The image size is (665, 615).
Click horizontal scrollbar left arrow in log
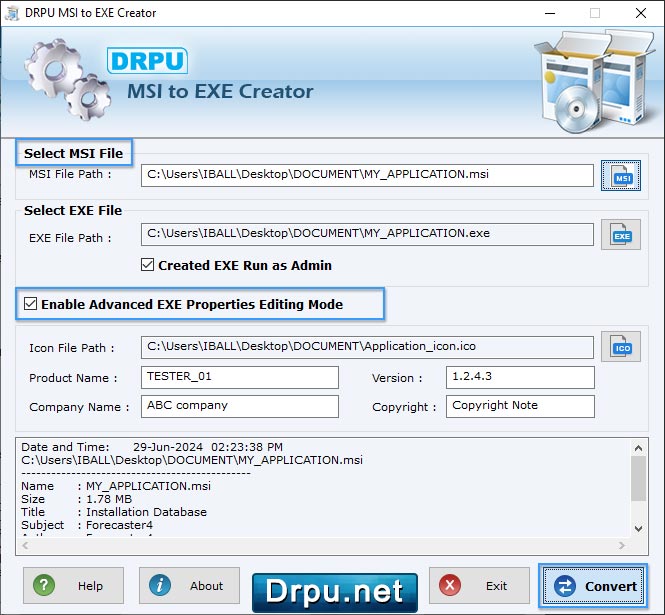[25, 545]
